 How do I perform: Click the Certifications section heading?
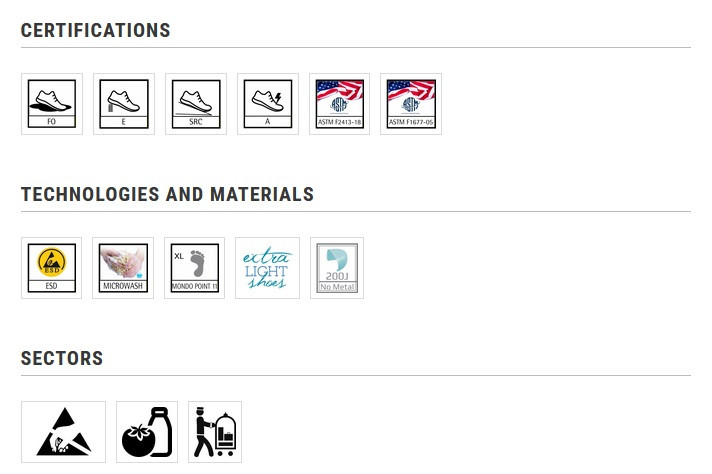click(96, 30)
